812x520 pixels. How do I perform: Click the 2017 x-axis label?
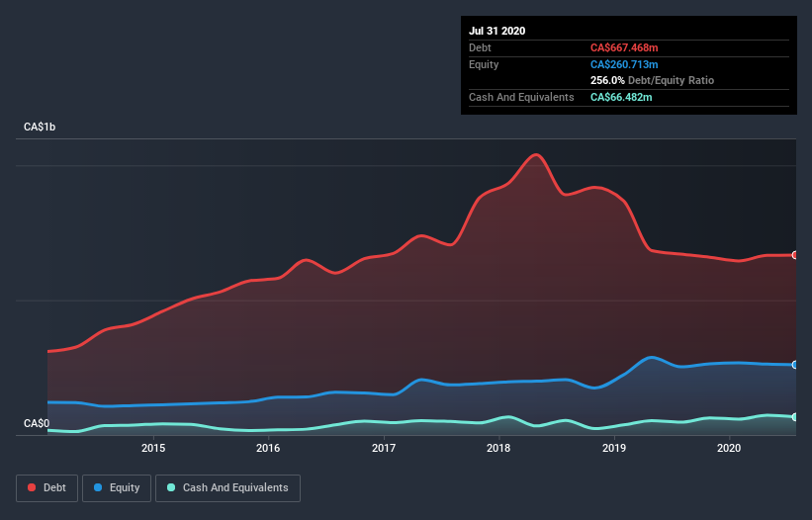pyautogui.click(x=384, y=448)
